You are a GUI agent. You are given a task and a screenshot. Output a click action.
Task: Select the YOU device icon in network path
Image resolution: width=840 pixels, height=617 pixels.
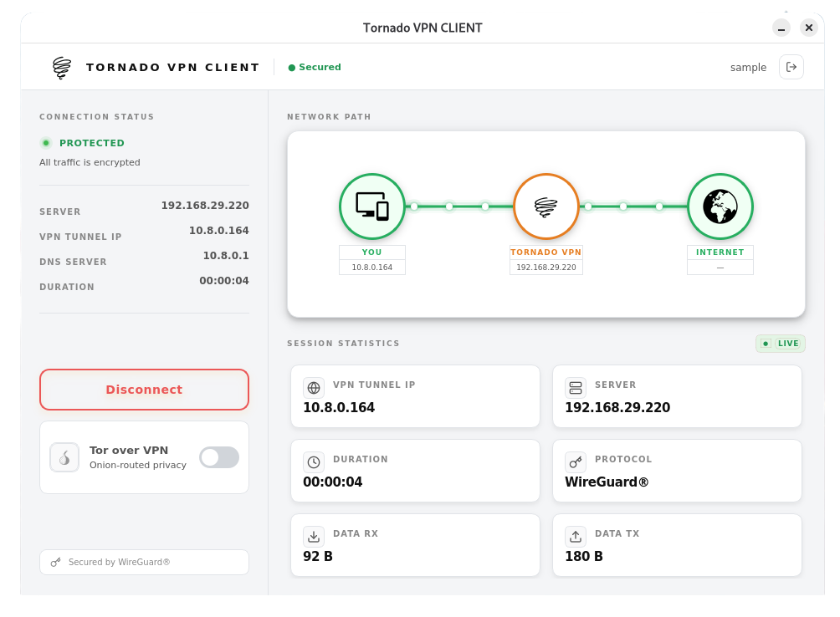tap(371, 207)
